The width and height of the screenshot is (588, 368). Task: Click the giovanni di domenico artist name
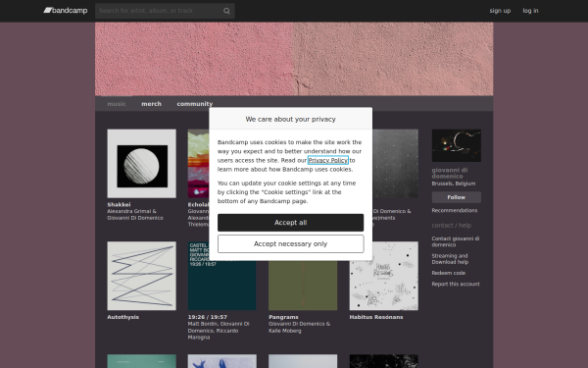pyautogui.click(x=450, y=173)
